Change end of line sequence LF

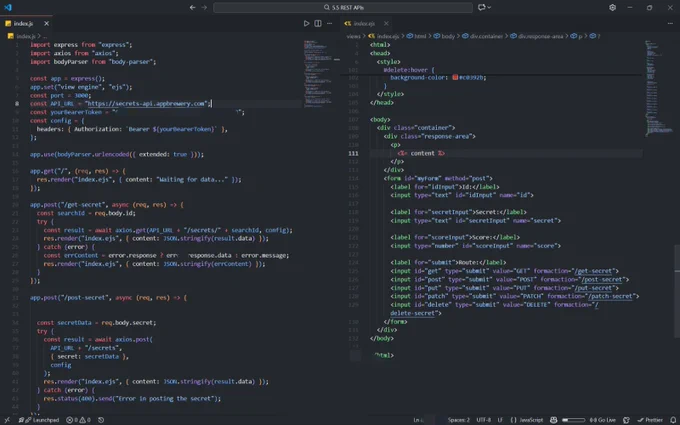(500, 420)
